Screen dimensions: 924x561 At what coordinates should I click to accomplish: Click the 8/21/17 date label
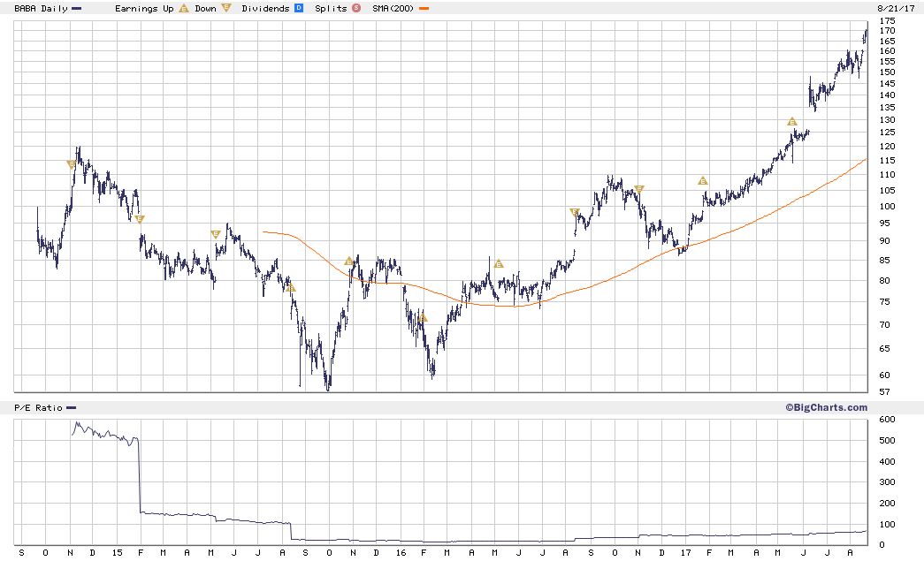click(896, 8)
